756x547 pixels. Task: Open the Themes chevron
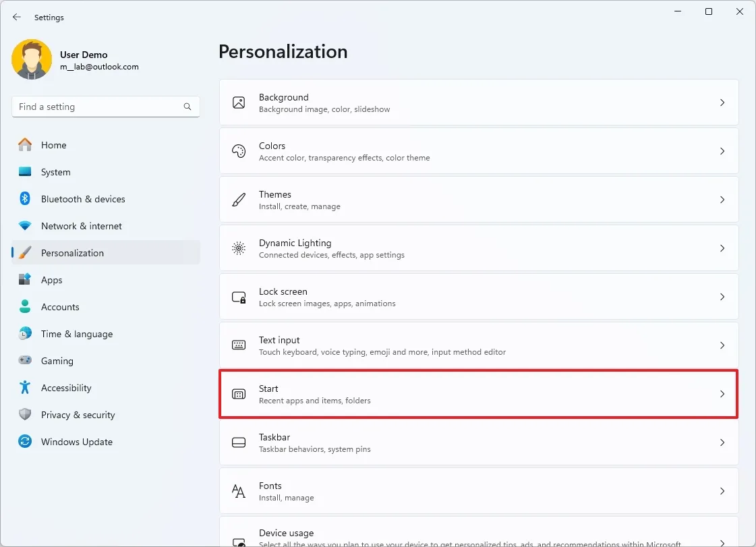(722, 200)
